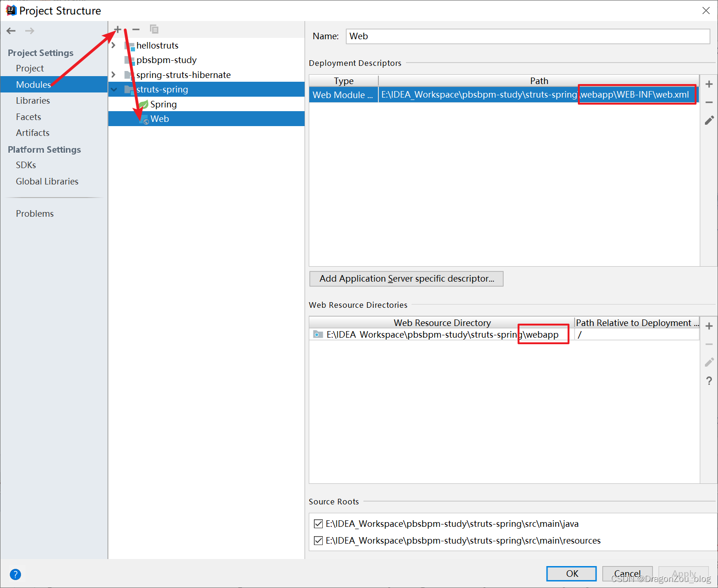Image resolution: width=718 pixels, height=588 pixels.
Task: Close the Project Structure dialog
Action: (x=706, y=11)
